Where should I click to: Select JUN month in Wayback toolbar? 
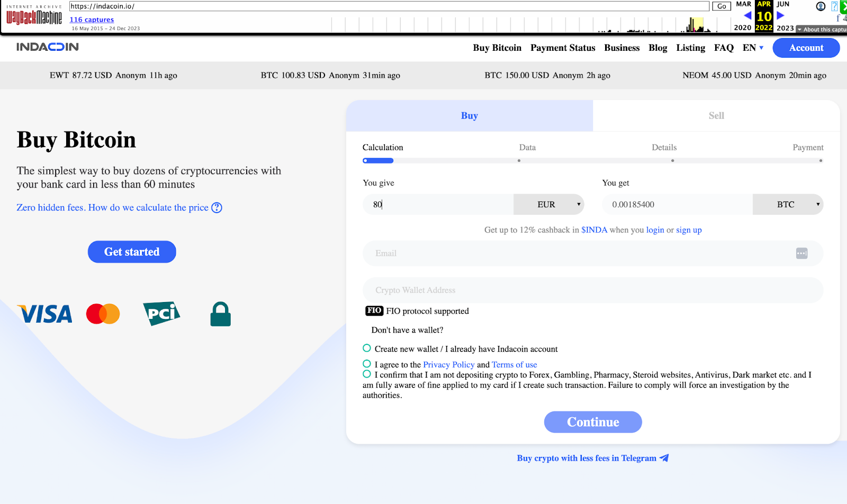point(783,4)
